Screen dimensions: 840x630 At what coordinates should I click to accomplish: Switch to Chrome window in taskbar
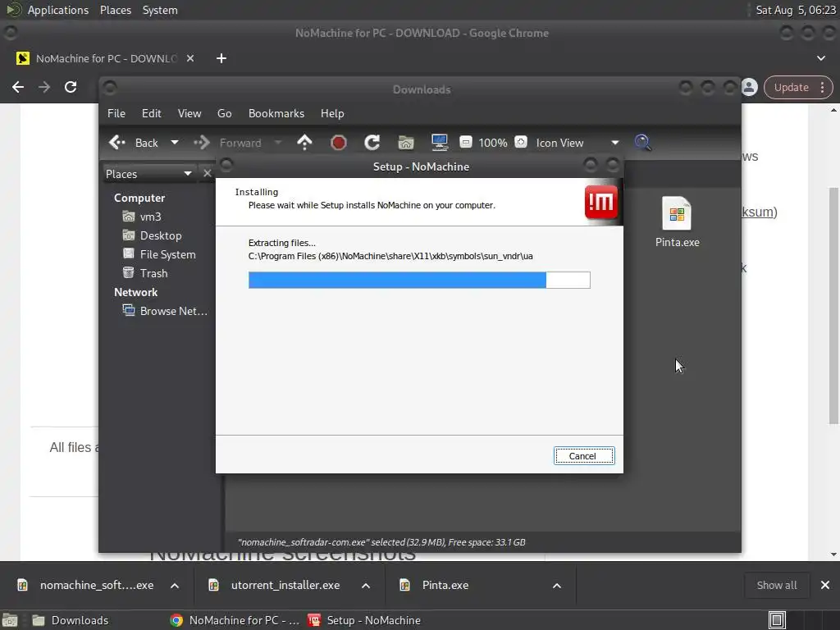[x=235, y=620]
